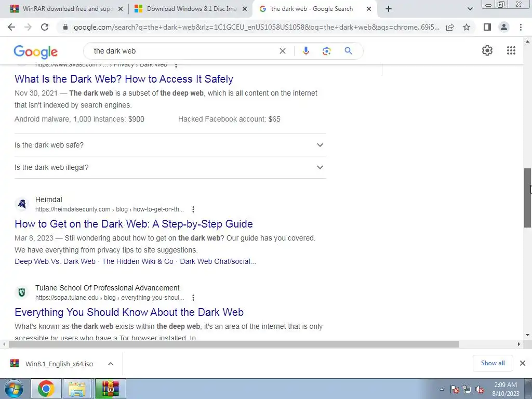Open download options for Win8.1 iso

pos(111,364)
